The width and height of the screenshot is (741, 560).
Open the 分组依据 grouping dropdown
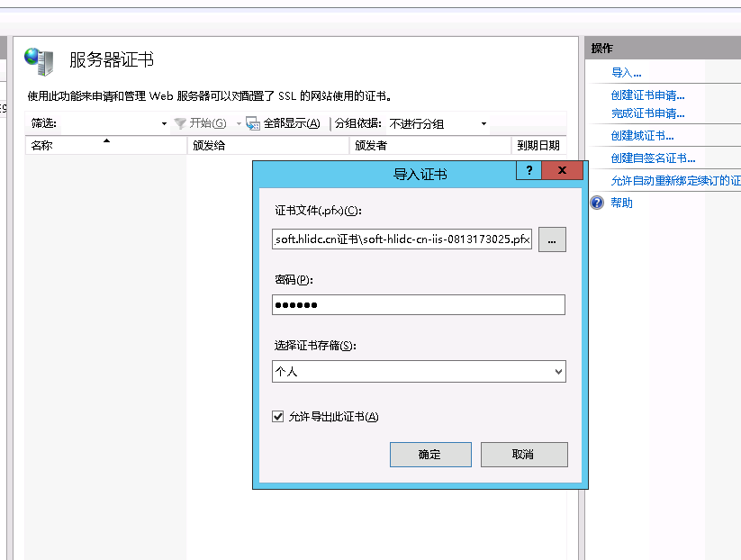[483, 124]
